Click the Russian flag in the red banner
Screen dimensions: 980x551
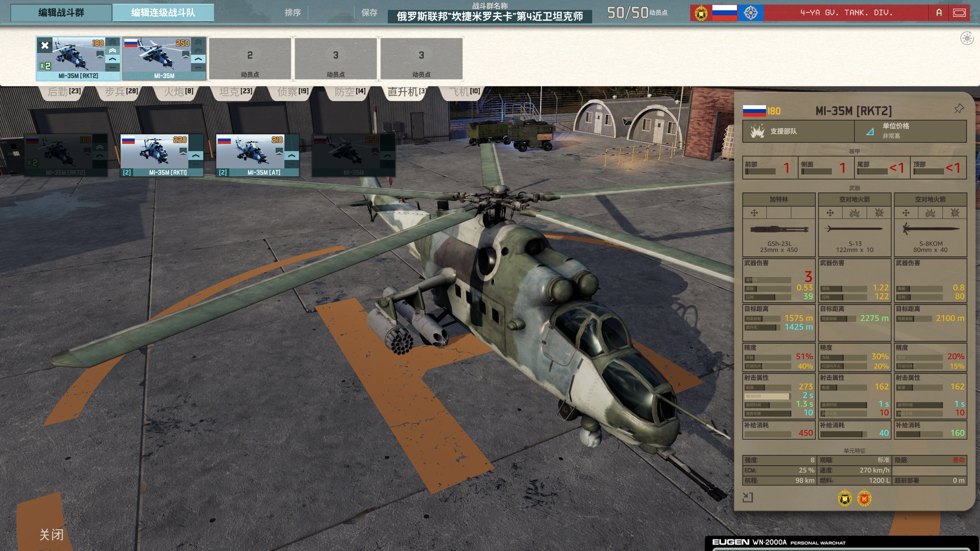tap(724, 13)
